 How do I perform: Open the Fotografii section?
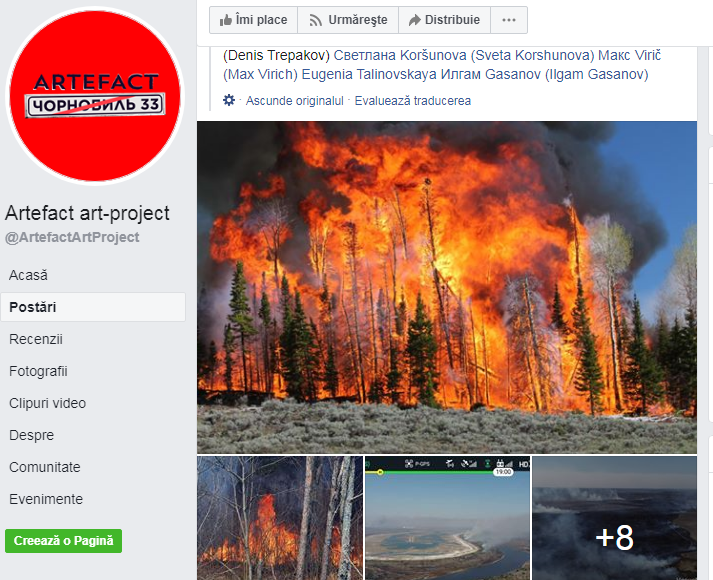tap(38, 371)
